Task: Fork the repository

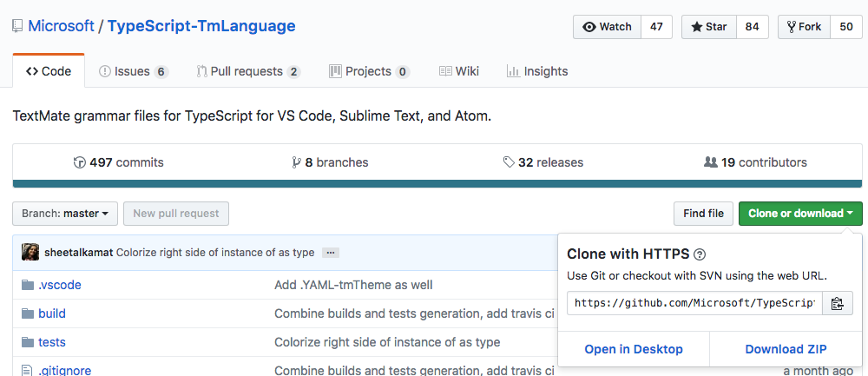Action: (805, 27)
